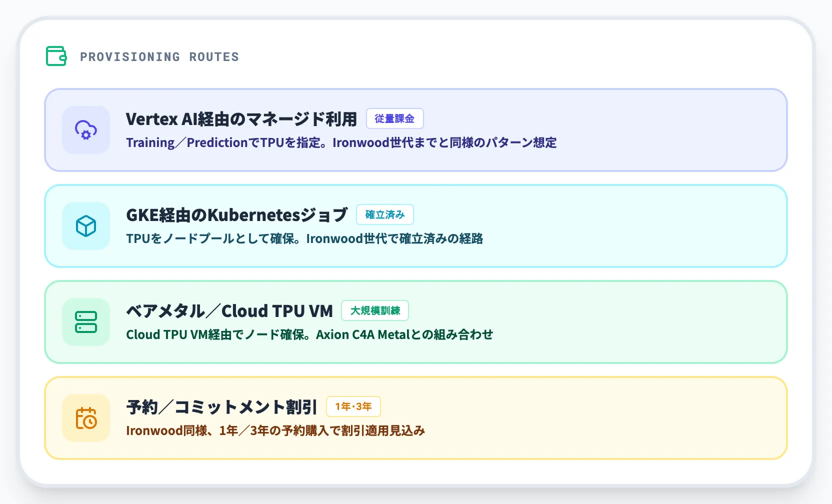
Task: Enable the GKE provisioning route option
Action: 415,226
